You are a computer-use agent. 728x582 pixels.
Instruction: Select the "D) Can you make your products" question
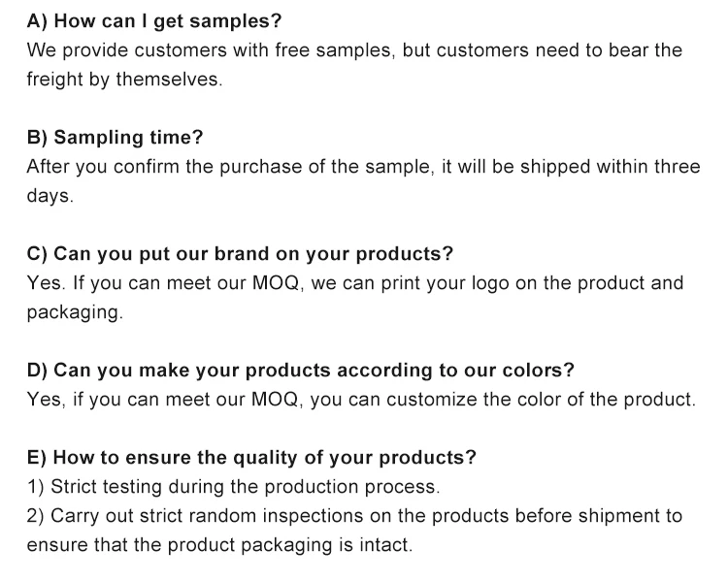tap(300, 371)
